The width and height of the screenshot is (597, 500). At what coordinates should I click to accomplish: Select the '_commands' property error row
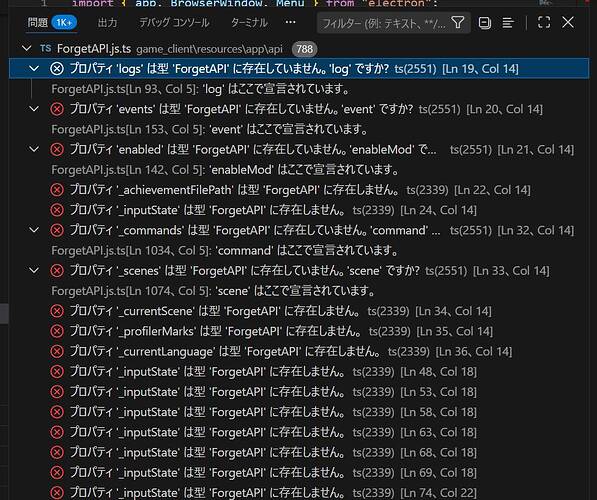pos(299,230)
